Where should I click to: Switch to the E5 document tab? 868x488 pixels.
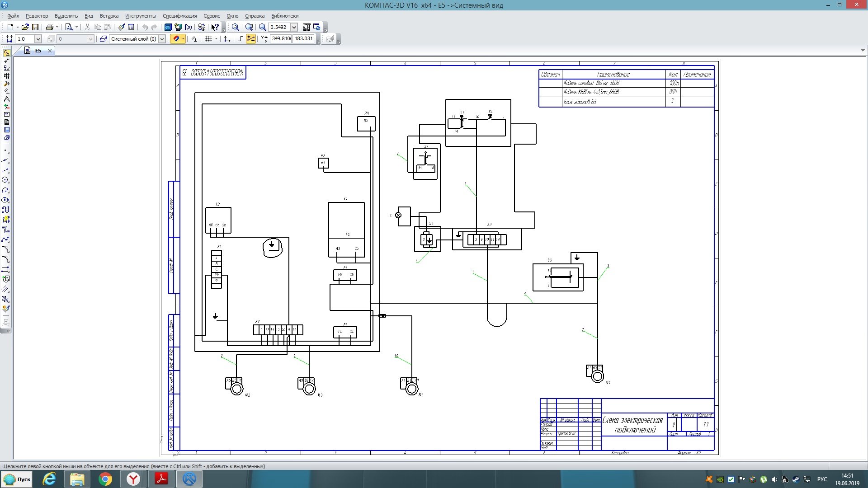point(38,51)
